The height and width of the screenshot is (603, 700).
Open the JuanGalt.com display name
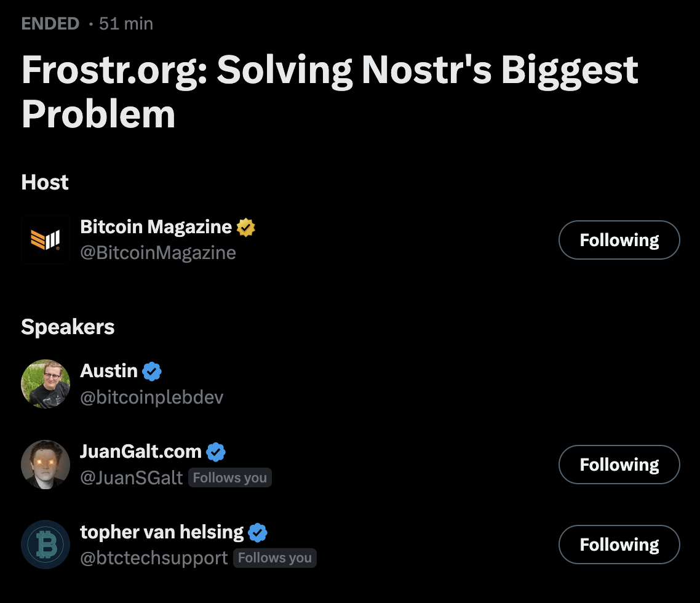coord(141,452)
